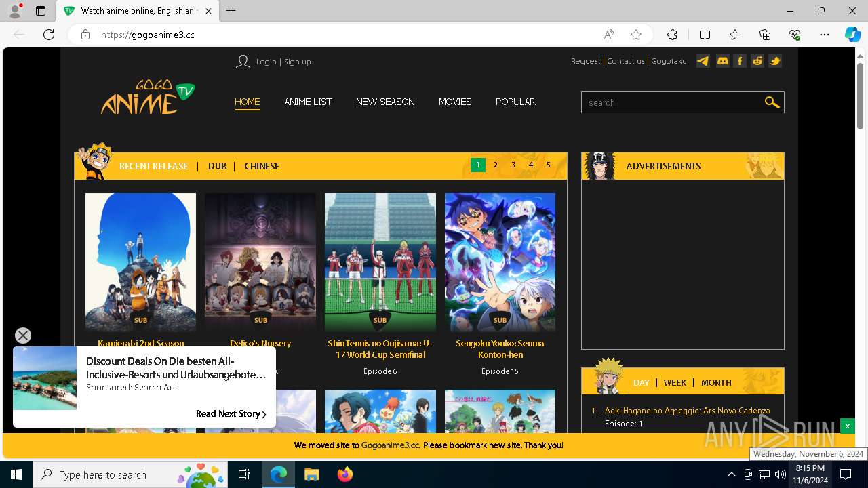Open Sengoku Youko: Senma Konton-hen poster
The width and height of the screenshot is (868, 488).
[x=500, y=262]
